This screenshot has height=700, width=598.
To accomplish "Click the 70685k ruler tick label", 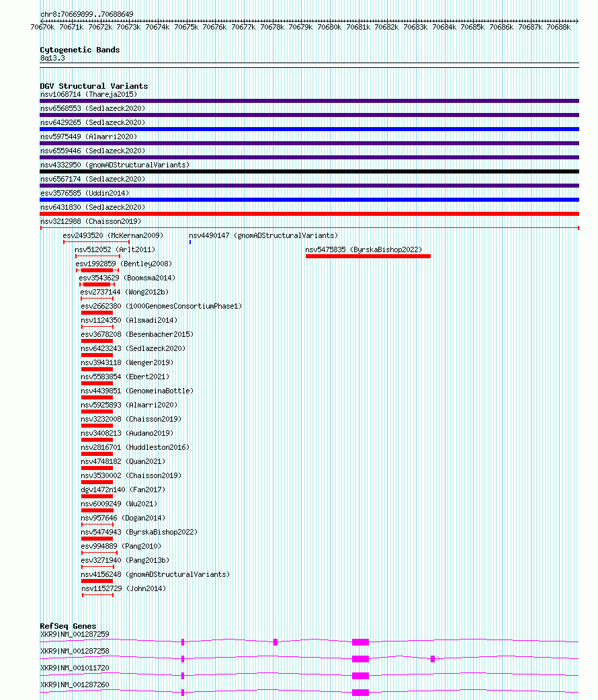I will (472, 27).
